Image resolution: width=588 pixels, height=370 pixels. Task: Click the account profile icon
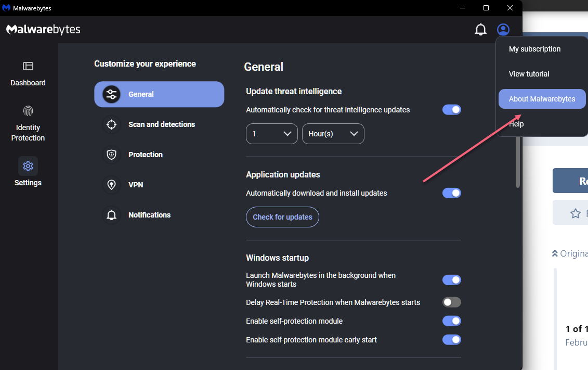pos(503,30)
